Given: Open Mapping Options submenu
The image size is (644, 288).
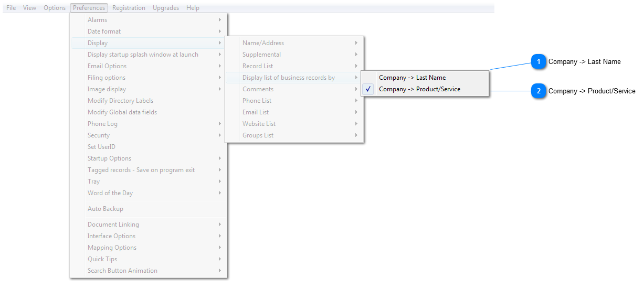Looking at the screenshot, I should coord(149,248).
